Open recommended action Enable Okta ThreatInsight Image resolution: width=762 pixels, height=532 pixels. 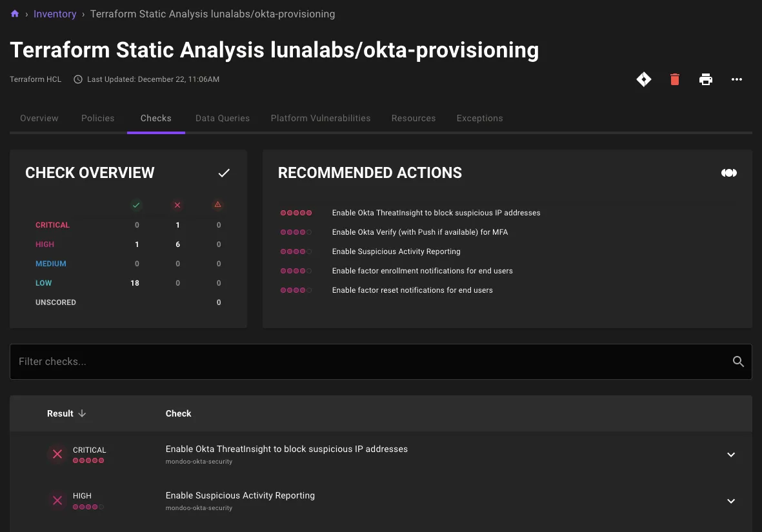tap(436, 213)
